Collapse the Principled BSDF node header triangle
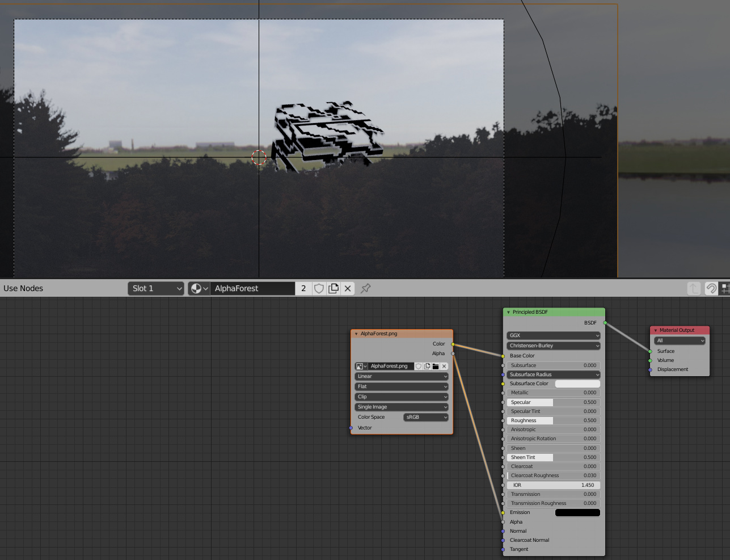This screenshot has width=730, height=560. pyautogui.click(x=509, y=312)
